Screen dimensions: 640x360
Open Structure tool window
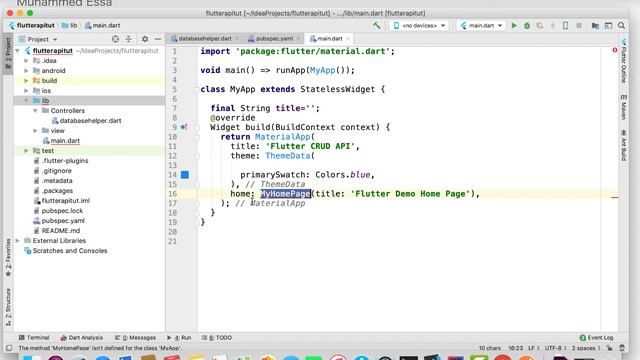pyautogui.click(x=8, y=307)
